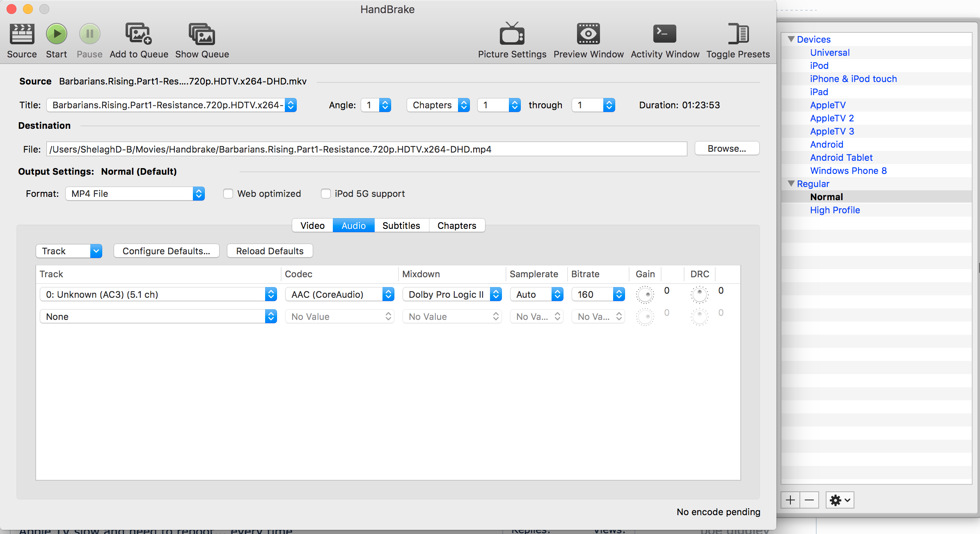Click the Toggle Presets drawer icon

click(738, 34)
